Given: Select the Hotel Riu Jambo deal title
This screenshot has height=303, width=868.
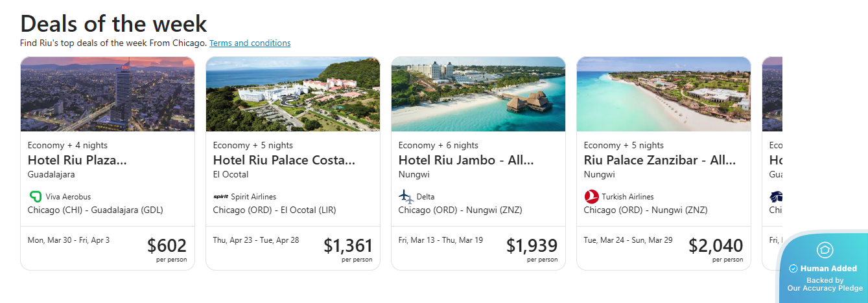Looking at the screenshot, I should point(465,160).
